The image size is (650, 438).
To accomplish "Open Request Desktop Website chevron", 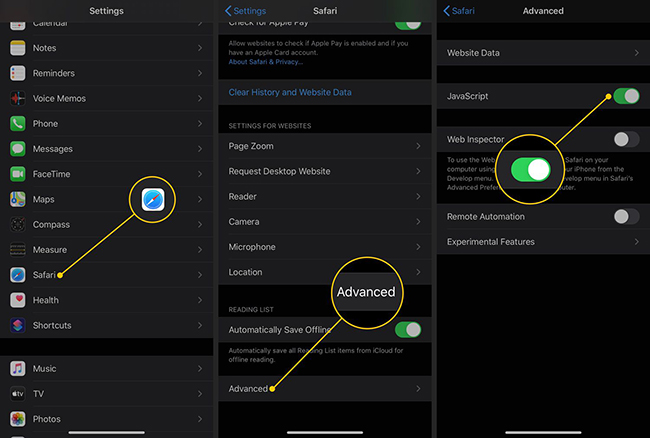I will (418, 171).
